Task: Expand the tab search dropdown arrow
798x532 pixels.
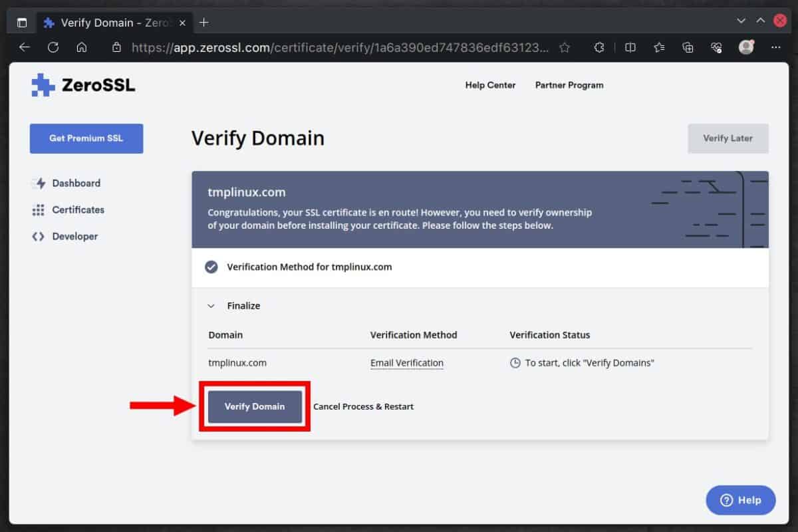Action: (740, 21)
